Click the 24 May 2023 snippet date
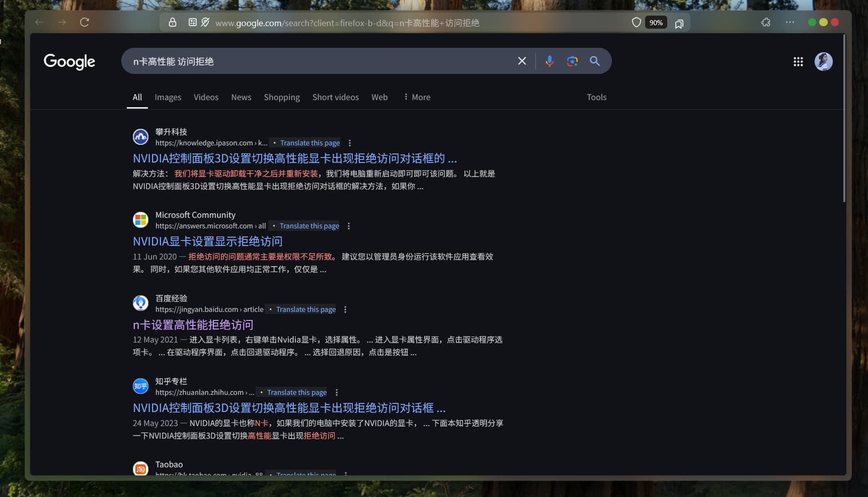Image resolution: width=868 pixels, height=497 pixels. [155, 423]
